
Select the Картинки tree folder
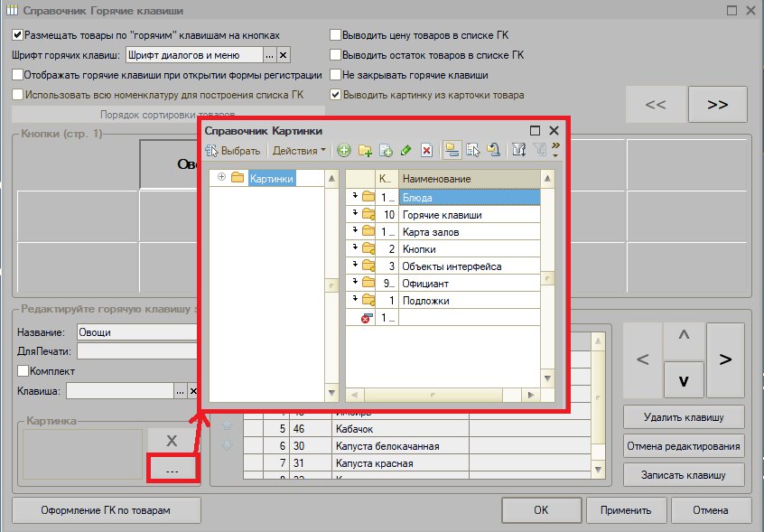tap(272, 178)
